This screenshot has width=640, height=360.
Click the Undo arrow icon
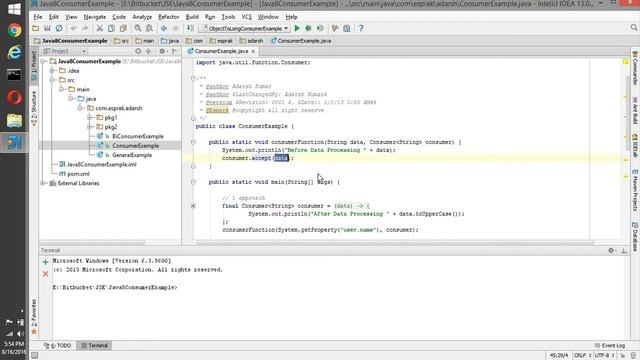[73, 29]
